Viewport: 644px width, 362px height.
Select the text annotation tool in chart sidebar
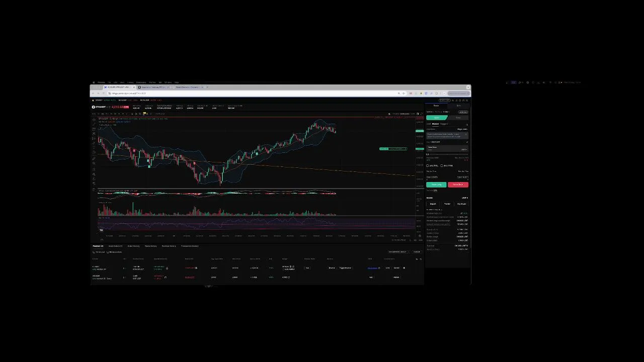click(94, 147)
